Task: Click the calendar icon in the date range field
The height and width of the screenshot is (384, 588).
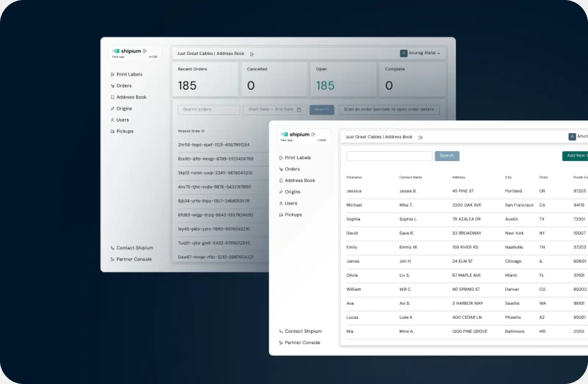Action: pyautogui.click(x=299, y=110)
